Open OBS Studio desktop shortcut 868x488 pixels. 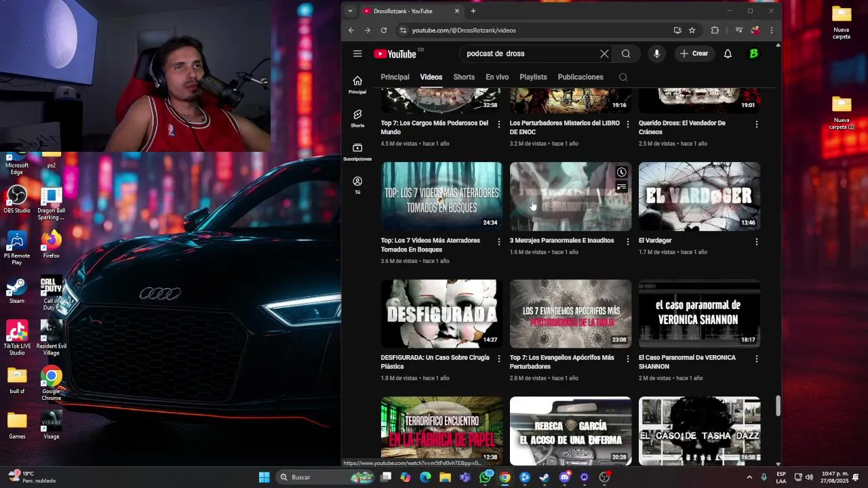click(x=17, y=200)
